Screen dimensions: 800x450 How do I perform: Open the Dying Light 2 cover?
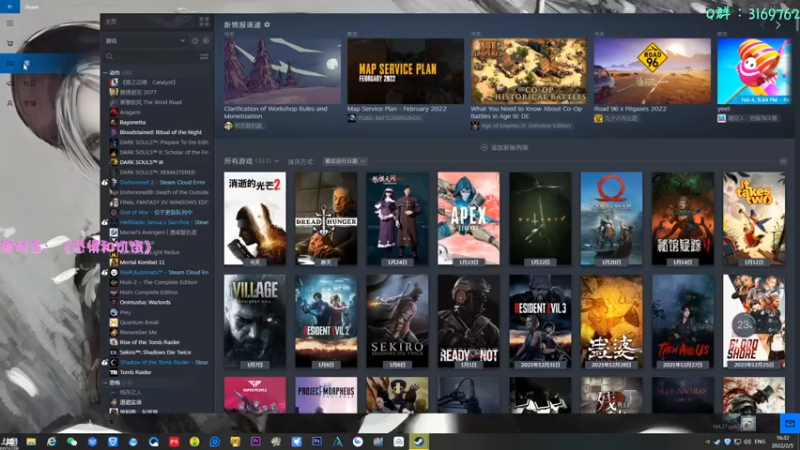pos(255,218)
